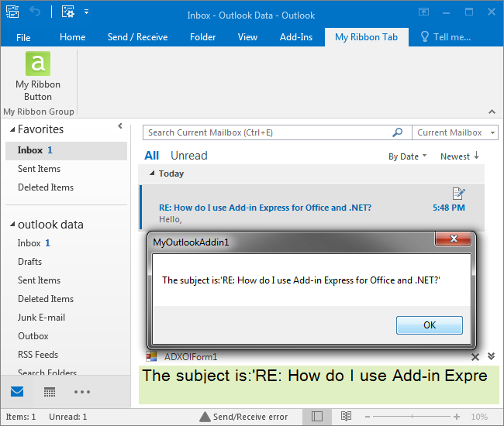The height and width of the screenshot is (426, 504).
Task: Switch to the Folder ribbon tab
Action: (202, 37)
